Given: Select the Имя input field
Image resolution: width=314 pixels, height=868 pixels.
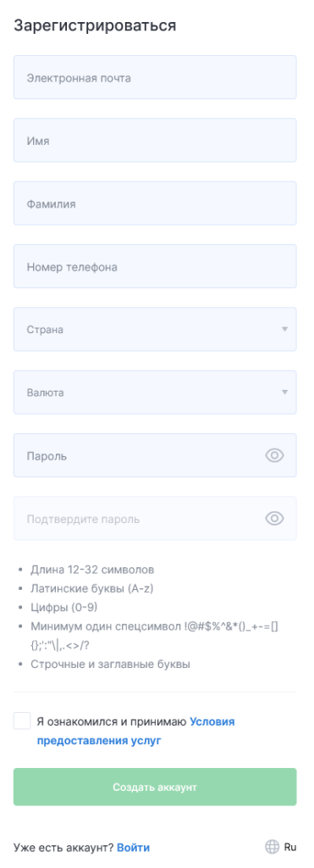Looking at the screenshot, I should click(x=155, y=140).
